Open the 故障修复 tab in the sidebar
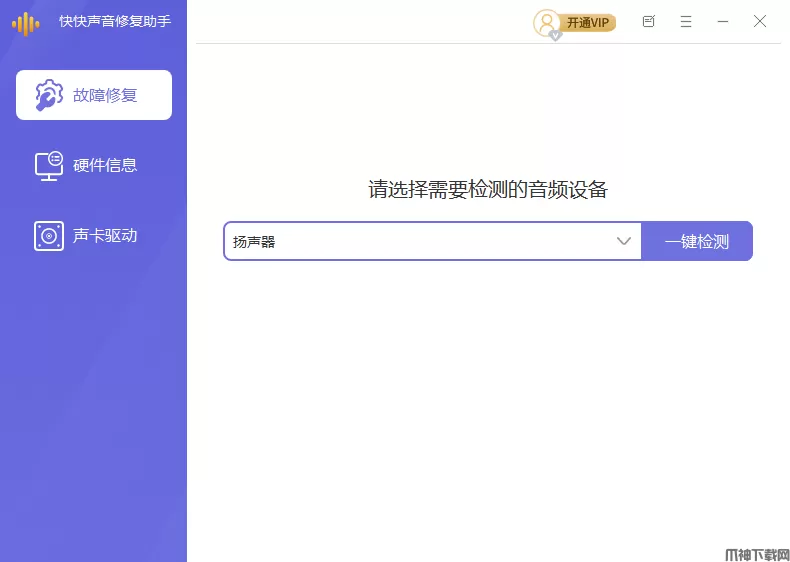 click(x=94, y=95)
